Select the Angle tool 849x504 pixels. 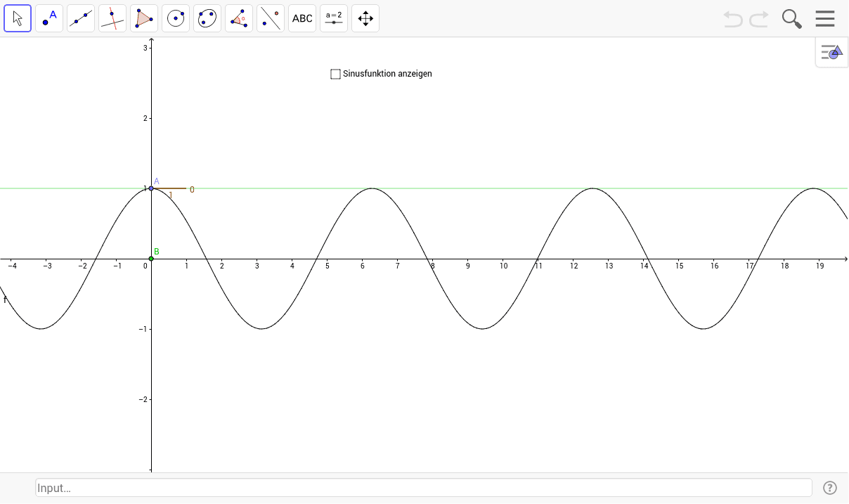(x=239, y=18)
